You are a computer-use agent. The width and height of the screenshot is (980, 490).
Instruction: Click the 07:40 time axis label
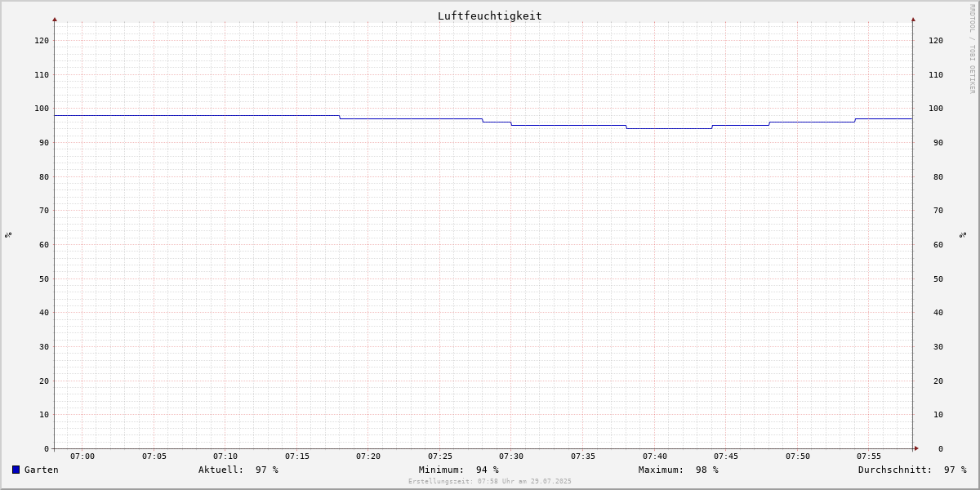tap(655, 457)
